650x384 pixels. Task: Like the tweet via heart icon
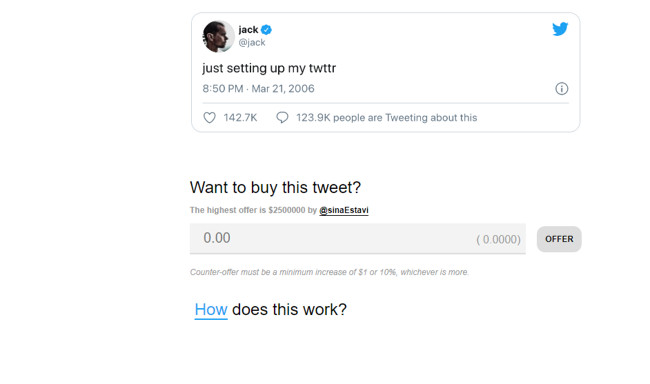209,118
